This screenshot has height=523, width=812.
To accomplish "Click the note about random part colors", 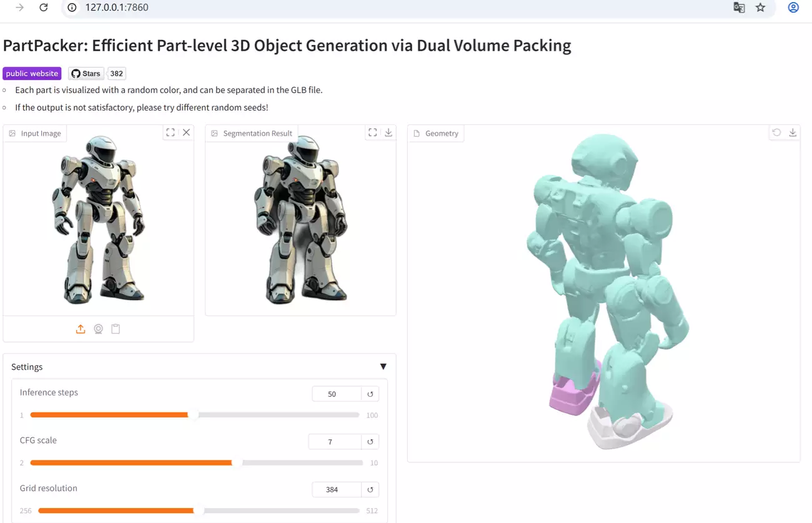I will pyautogui.click(x=169, y=90).
